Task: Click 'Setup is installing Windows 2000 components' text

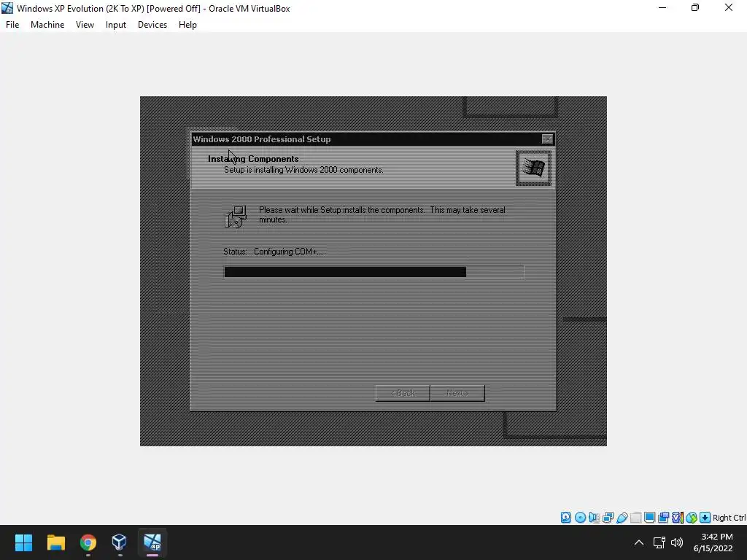Action: tap(303, 170)
